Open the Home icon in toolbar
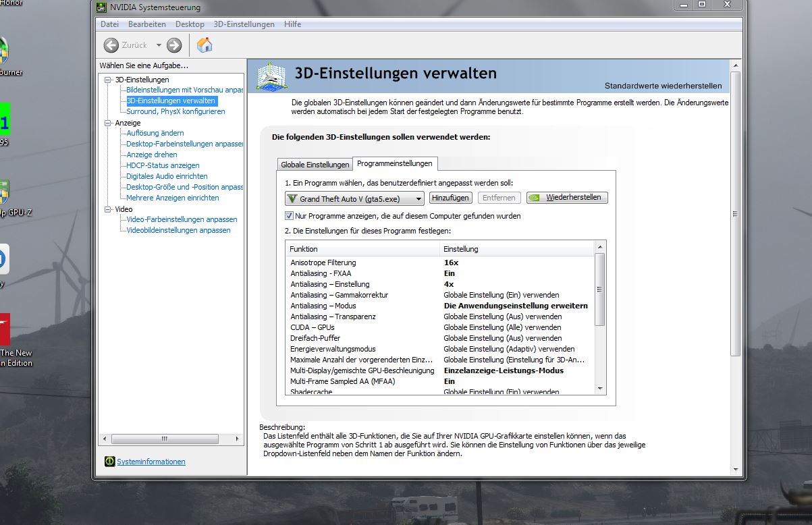Viewport: 812px width, 525px height. tap(205, 45)
